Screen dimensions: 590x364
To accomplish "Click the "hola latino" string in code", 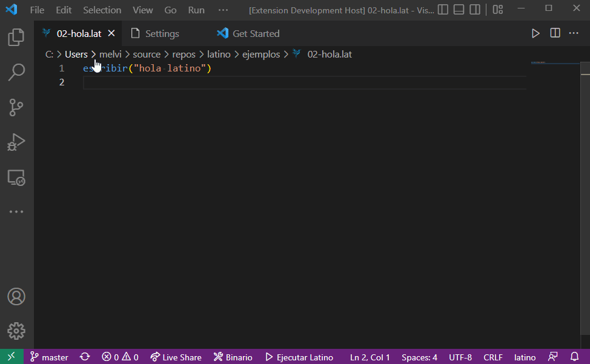I will click(x=170, y=68).
